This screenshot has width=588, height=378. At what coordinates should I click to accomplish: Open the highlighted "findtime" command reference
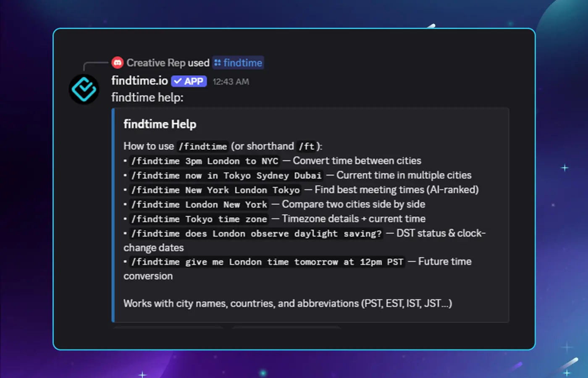[x=243, y=62]
